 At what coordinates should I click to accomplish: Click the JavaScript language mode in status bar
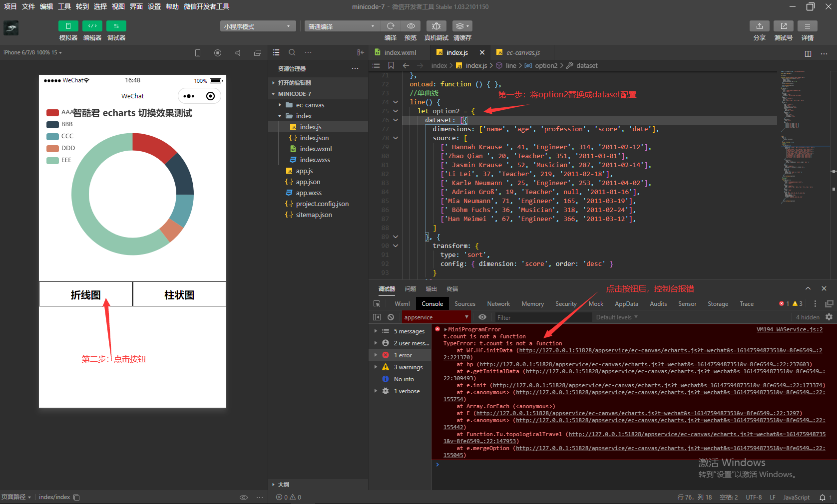(x=797, y=497)
